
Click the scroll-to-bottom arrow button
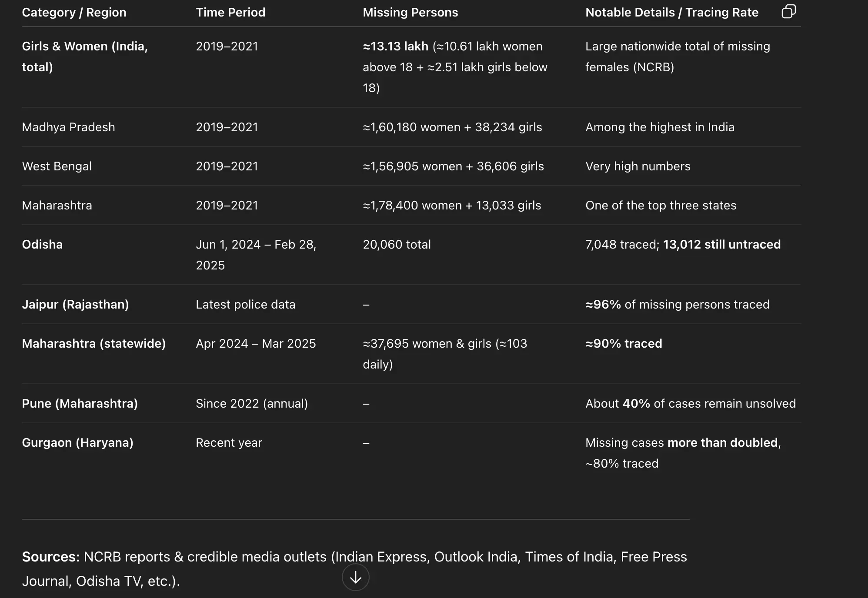(x=355, y=577)
